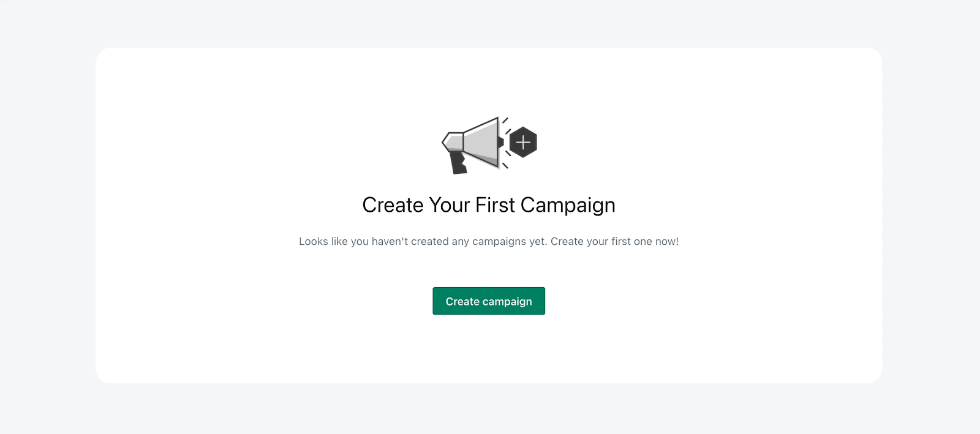980x434 pixels.
Task: Click the word "Looks" starting the description
Action: click(x=313, y=241)
